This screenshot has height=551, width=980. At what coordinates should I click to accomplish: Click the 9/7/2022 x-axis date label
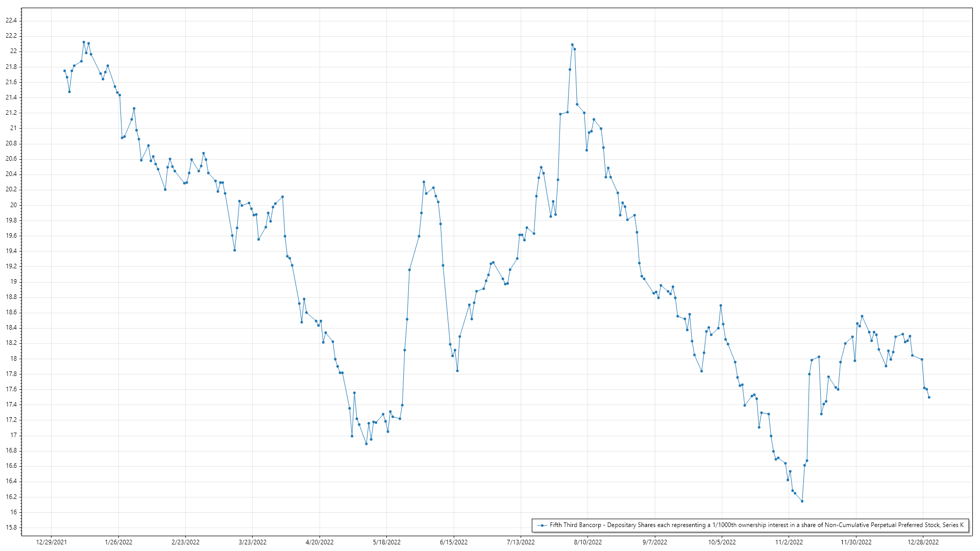coord(654,542)
